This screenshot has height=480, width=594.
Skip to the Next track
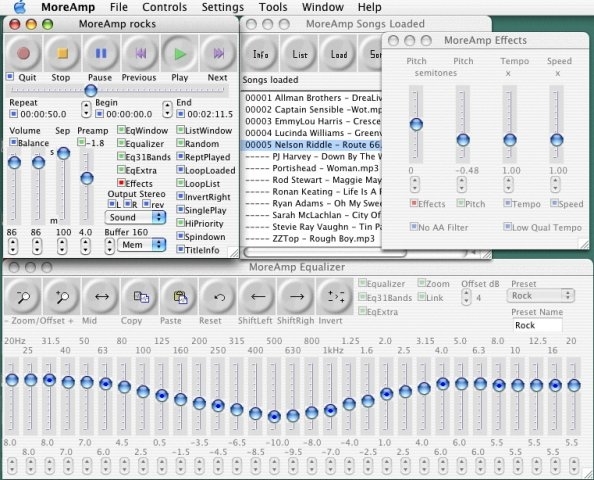click(x=219, y=53)
